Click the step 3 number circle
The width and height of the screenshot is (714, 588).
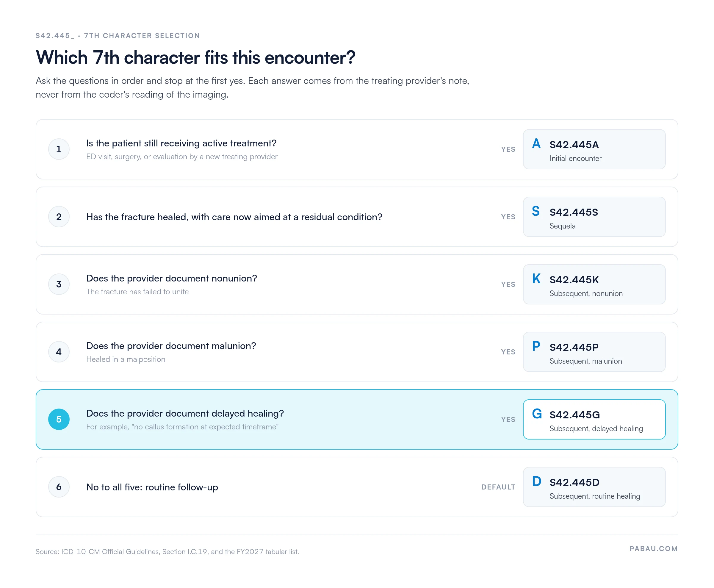point(59,284)
